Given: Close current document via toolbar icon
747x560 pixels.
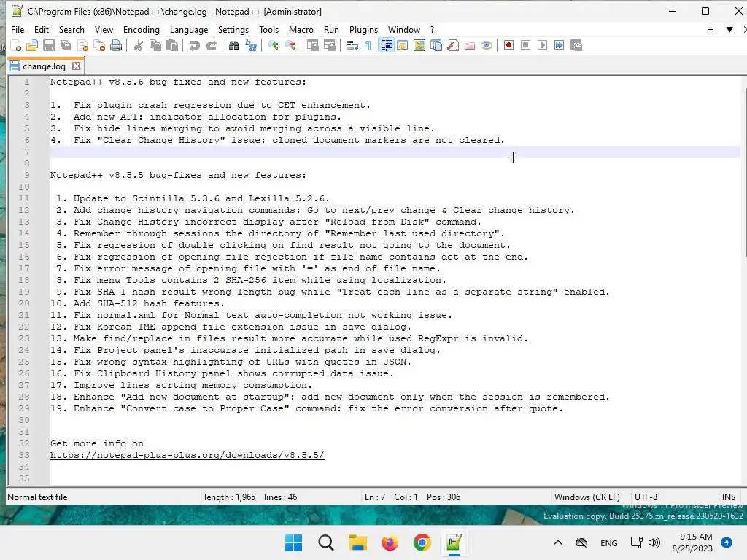Looking at the screenshot, I should point(83,45).
